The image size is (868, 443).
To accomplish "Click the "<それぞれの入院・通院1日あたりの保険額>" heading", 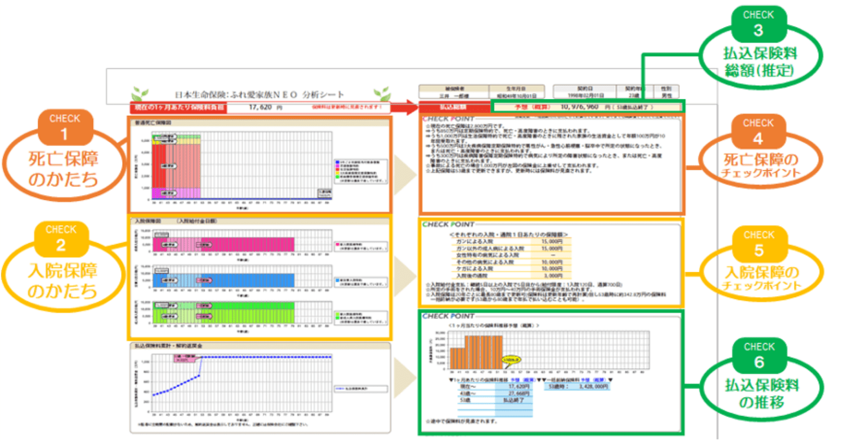I will point(509,234).
